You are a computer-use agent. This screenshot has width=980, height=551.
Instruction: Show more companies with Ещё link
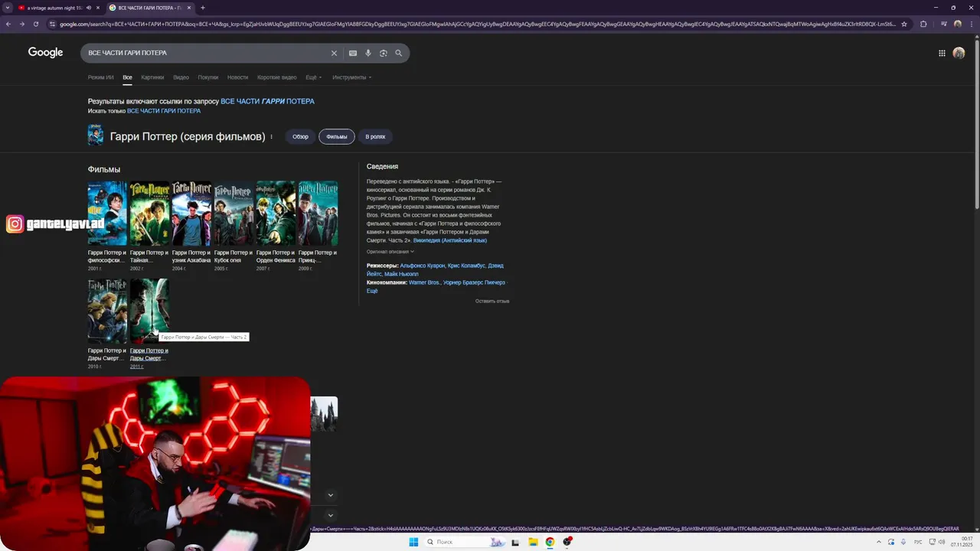[372, 291]
